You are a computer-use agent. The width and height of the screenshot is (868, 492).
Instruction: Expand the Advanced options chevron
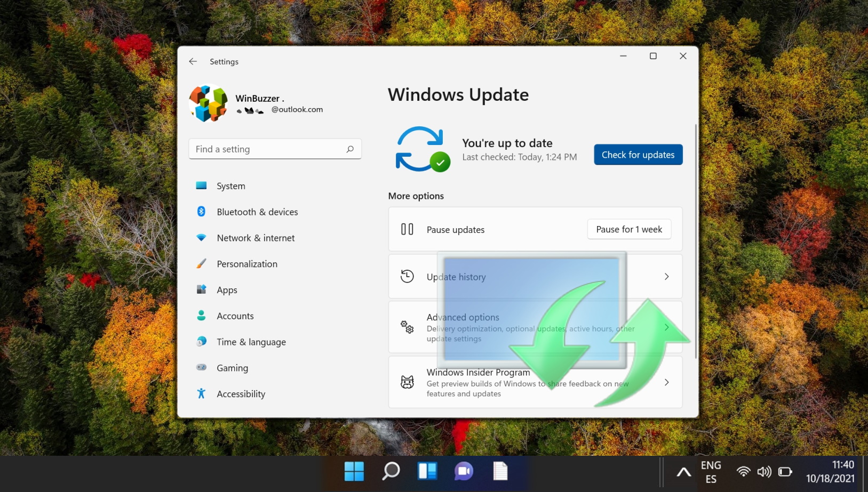point(666,327)
